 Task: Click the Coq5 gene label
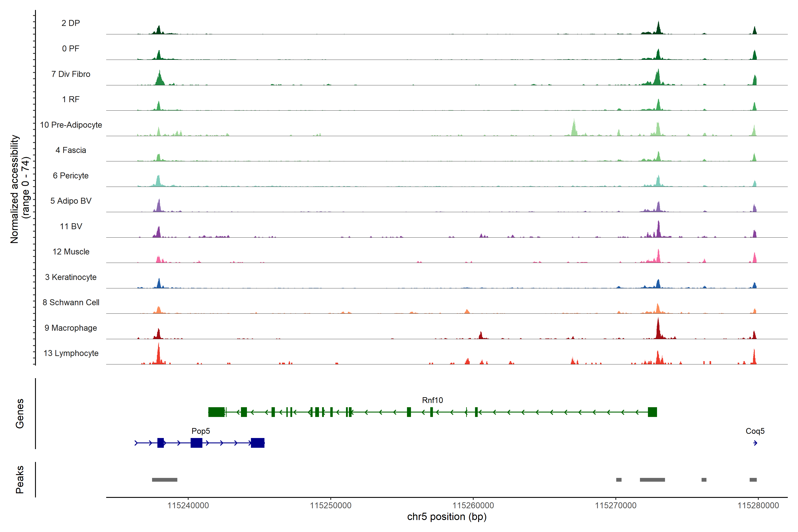[x=755, y=431]
